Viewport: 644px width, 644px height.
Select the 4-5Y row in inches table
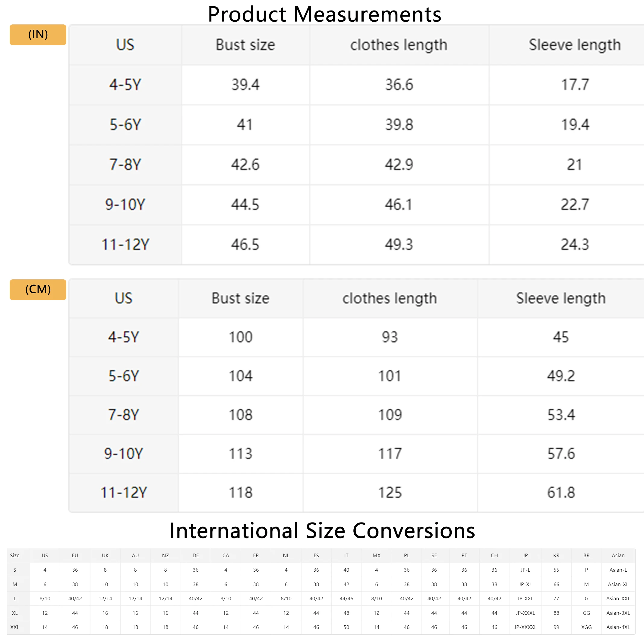click(356, 85)
